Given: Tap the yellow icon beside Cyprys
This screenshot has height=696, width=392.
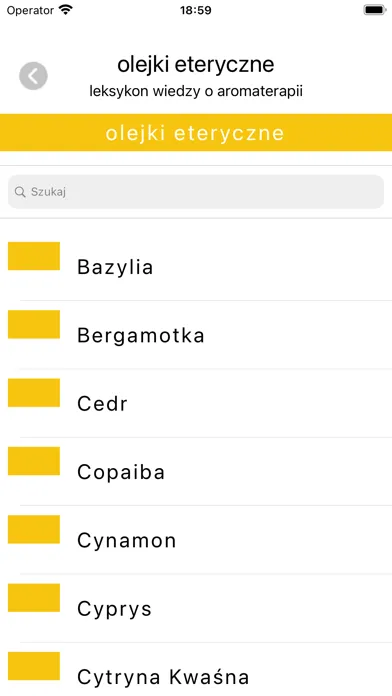Looking at the screenshot, I should pos(34,597).
